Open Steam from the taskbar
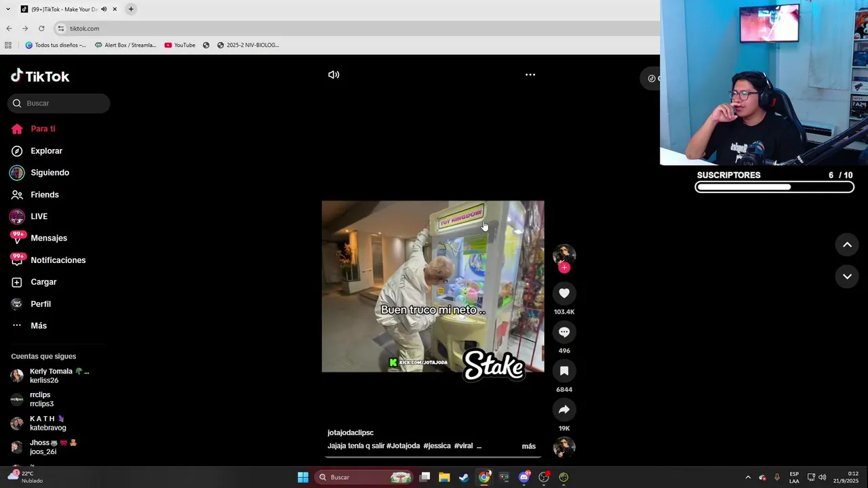The height and width of the screenshot is (488, 868). (x=464, y=477)
